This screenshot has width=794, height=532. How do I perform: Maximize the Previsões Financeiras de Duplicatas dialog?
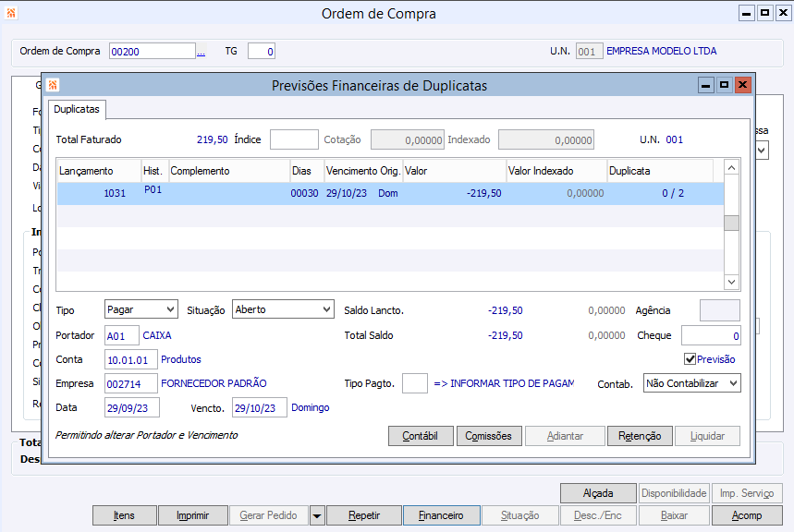tap(725, 85)
